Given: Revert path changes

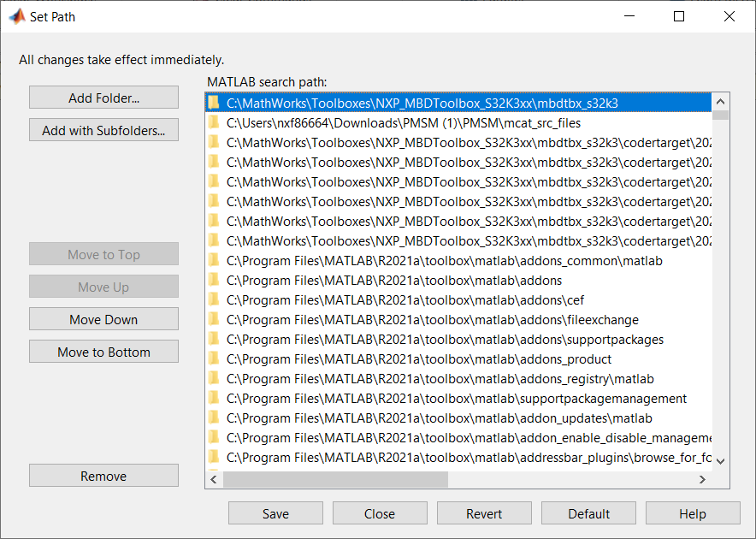Looking at the screenshot, I should 484,513.
